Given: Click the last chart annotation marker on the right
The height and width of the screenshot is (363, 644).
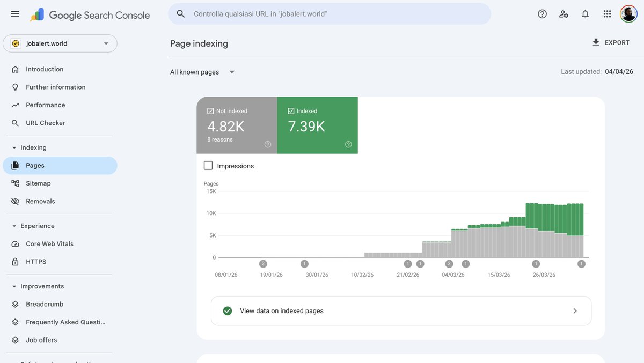Looking at the screenshot, I should click(x=581, y=264).
